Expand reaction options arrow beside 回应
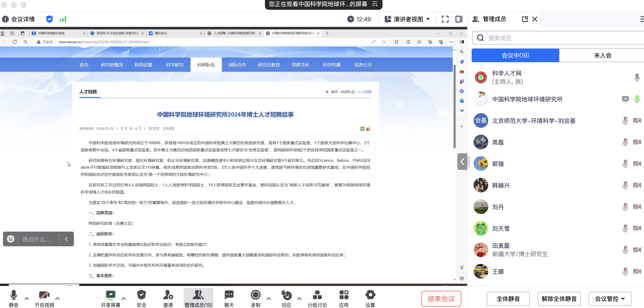The image size is (644, 308). coord(299,298)
